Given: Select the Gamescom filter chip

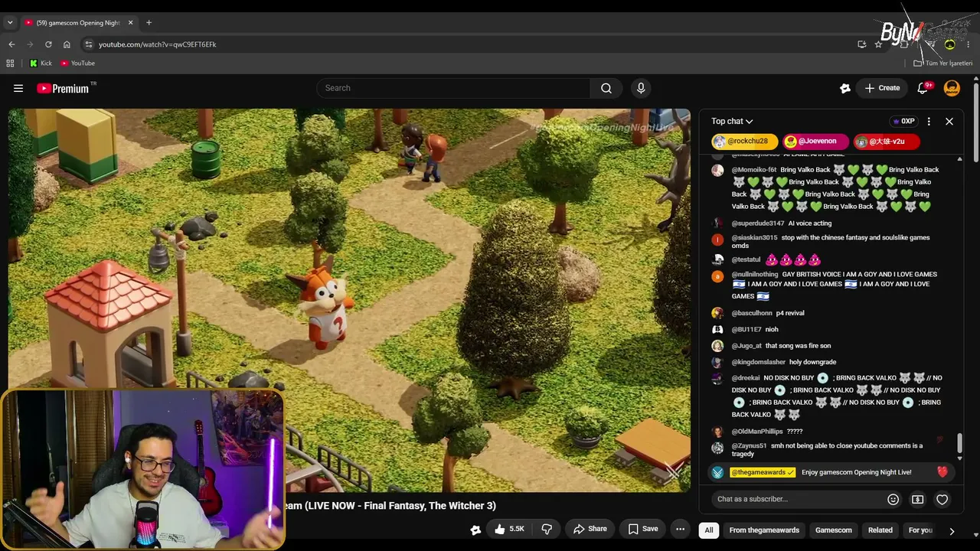Looking at the screenshot, I should 833,530.
